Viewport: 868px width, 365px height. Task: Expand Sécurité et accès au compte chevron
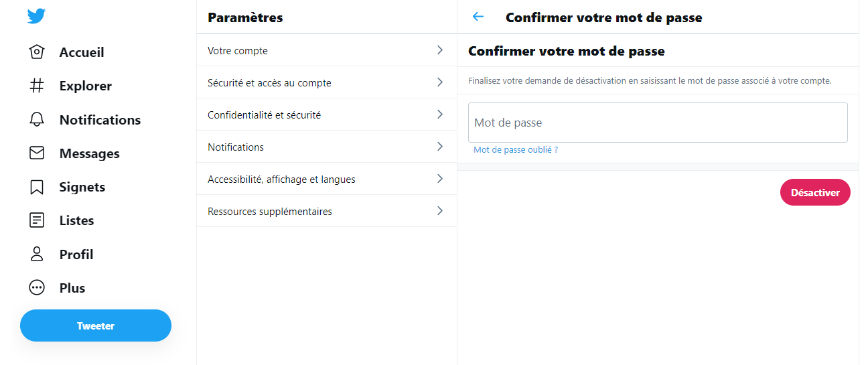[440, 82]
